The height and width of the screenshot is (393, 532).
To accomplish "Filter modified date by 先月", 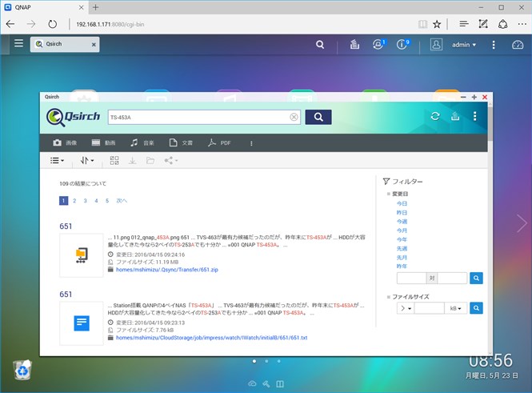I will [x=402, y=257].
